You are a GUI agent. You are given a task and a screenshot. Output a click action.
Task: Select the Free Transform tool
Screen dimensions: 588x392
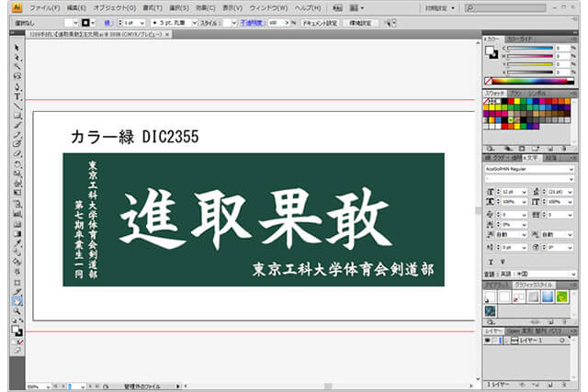click(x=17, y=193)
